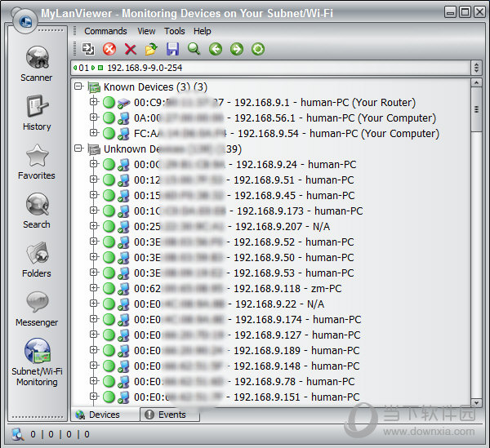The height and width of the screenshot is (448, 490).
Task: Select the 192.168.9.127 human-PC row
Action: pos(247,335)
